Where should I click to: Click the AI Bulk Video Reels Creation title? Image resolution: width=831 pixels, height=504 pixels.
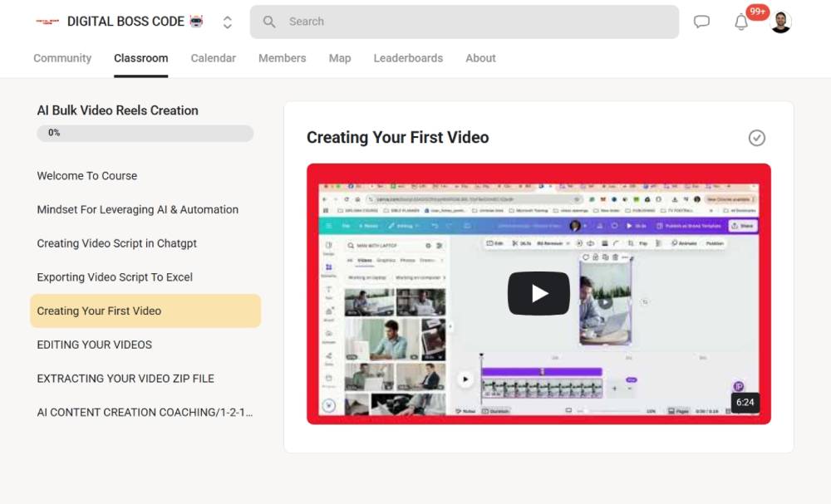pos(118,110)
